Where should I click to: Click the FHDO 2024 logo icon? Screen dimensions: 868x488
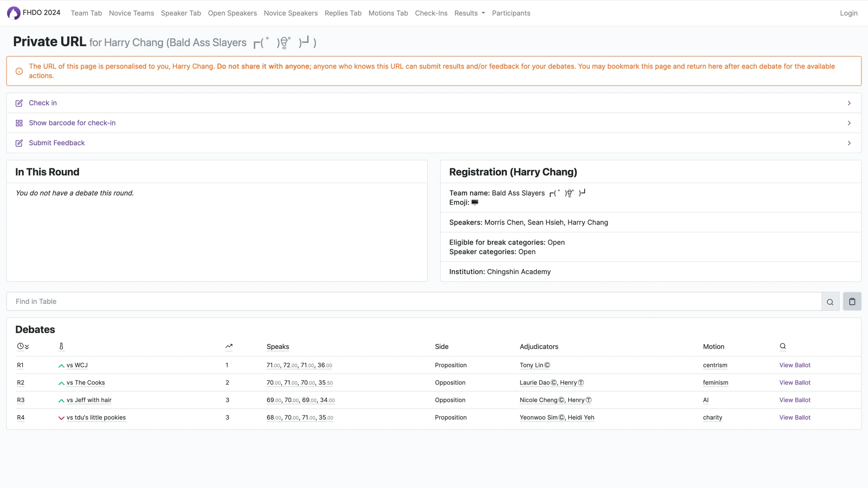pyautogui.click(x=13, y=13)
